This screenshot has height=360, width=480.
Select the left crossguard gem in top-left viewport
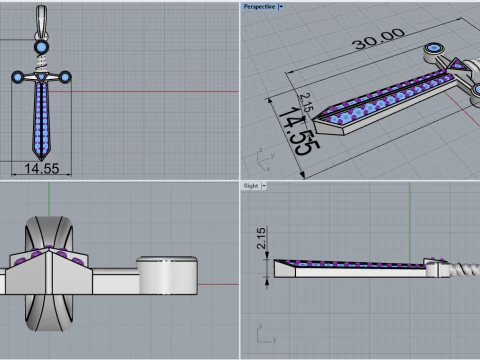(x=18, y=77)
